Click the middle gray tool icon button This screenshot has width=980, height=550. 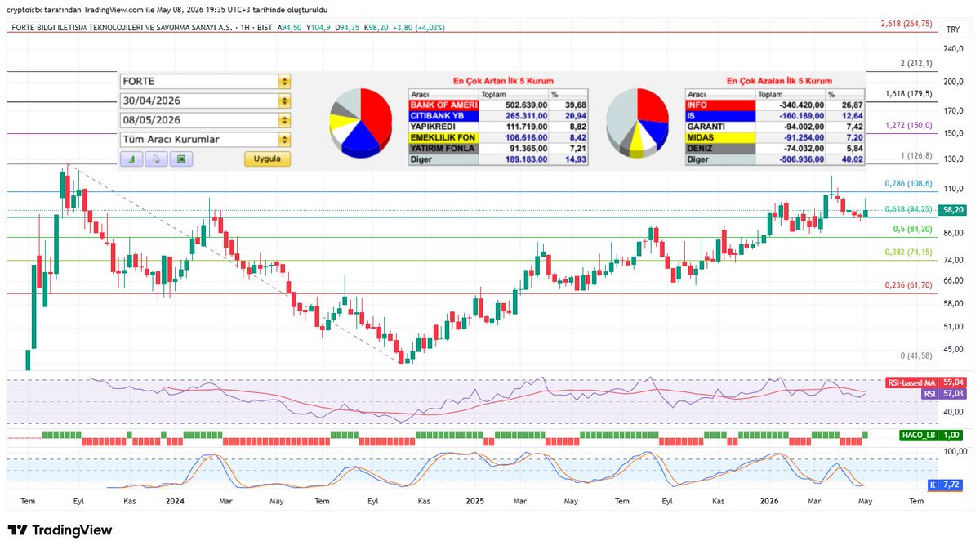(156, 159)
